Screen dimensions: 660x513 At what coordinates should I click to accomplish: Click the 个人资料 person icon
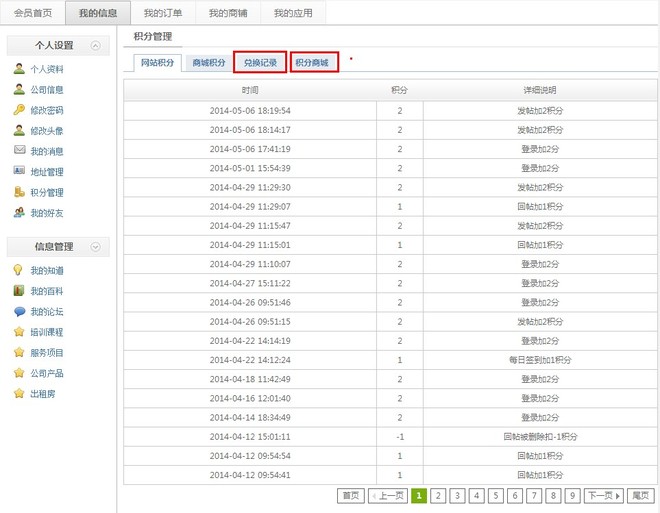tap(19, 69)
